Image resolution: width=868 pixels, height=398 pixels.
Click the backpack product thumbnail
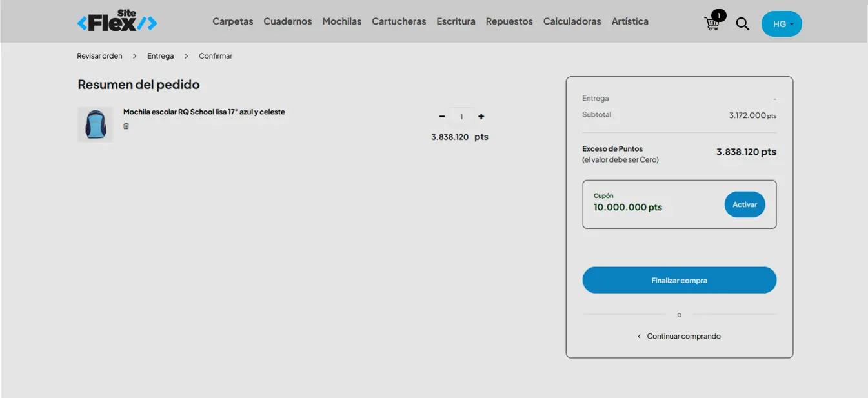pos(96,124)
